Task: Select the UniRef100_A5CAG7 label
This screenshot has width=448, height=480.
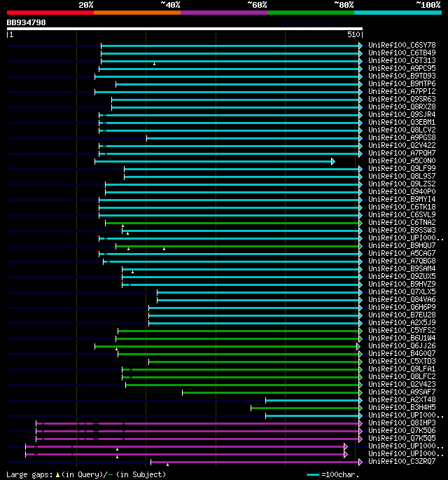Action: (402, 253)
